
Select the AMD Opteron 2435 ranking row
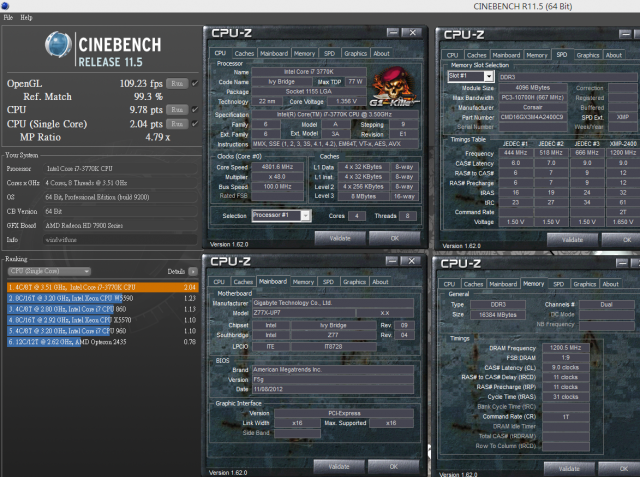102,342
